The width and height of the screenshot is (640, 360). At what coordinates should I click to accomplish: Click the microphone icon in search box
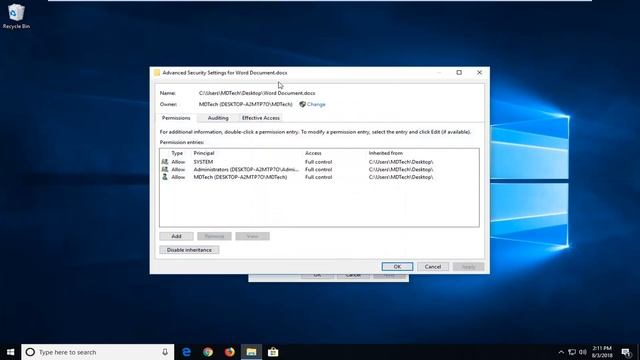coord(165,352)
